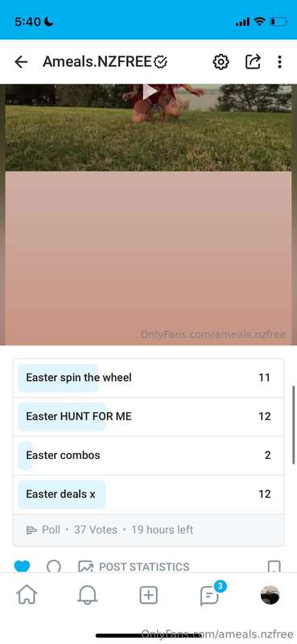Vote for Easter spin the wheel
The image size is (297, 644).
148,378
